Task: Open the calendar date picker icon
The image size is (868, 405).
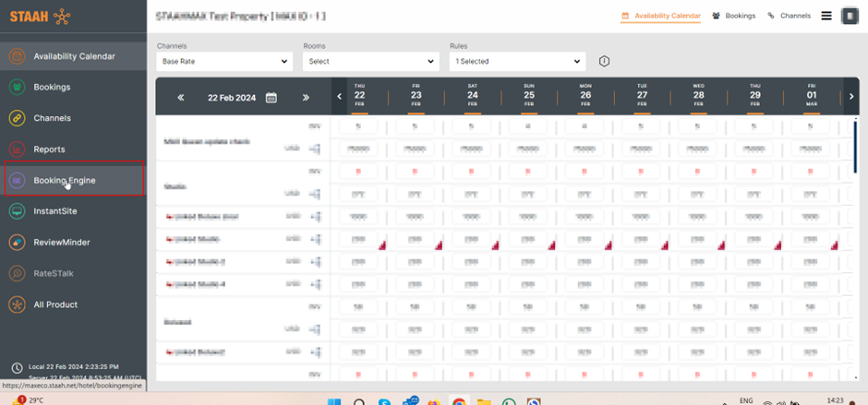Action: pos(271,98)
